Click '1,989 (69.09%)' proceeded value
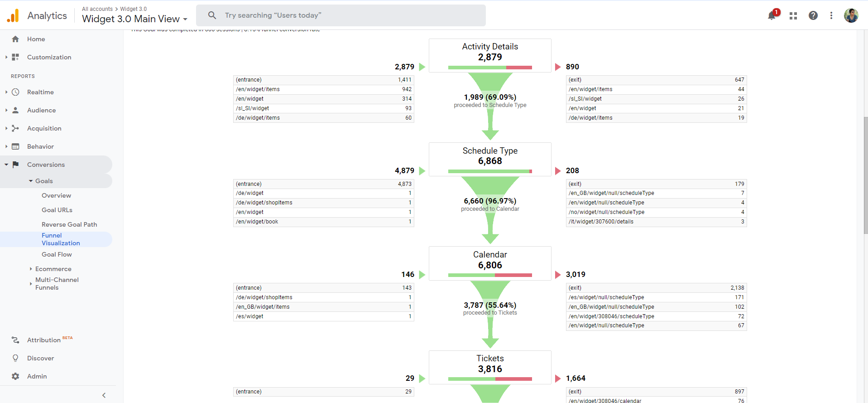The image size is (868, 403). (490, 97)
